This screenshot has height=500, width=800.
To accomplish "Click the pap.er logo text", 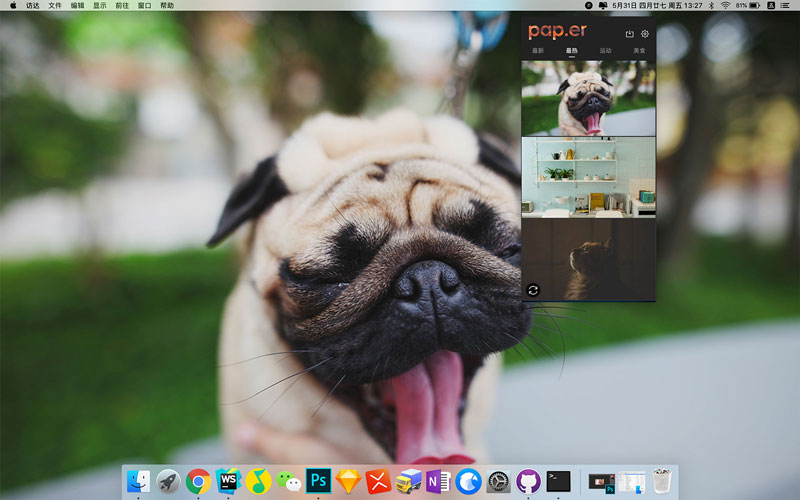I will point(557,32).
